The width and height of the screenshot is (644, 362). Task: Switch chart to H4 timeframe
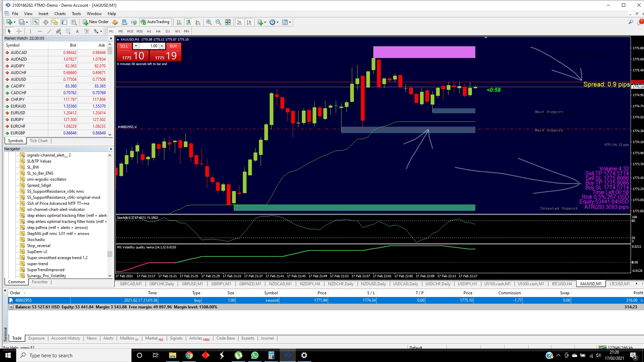tap(158, 31)
